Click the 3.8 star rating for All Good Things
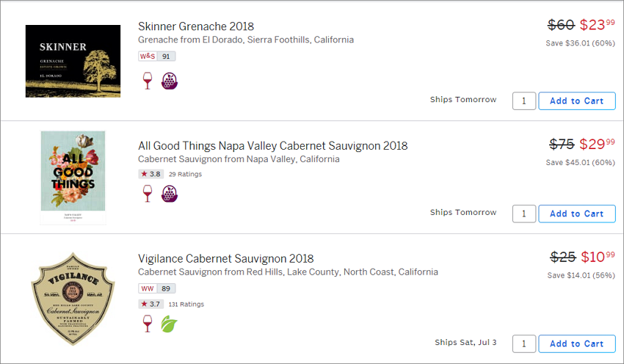 [150, 174]
